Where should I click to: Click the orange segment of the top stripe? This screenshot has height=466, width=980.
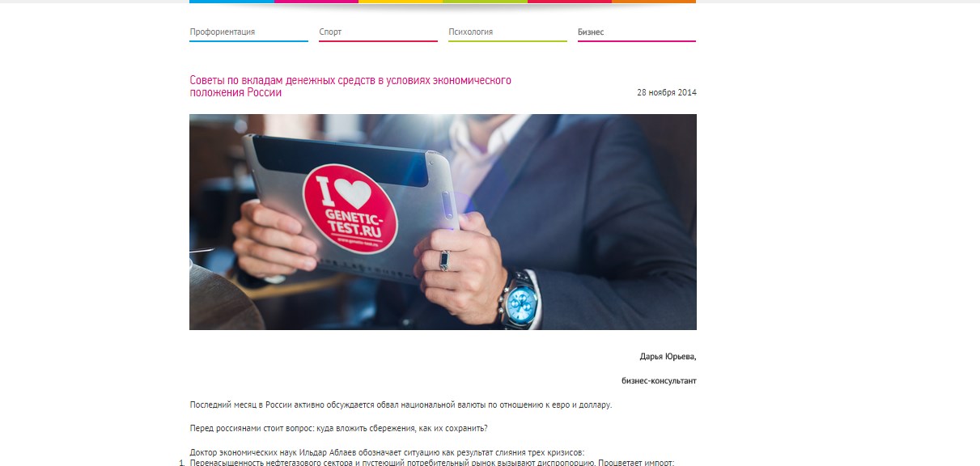click(x=654, y=2)
